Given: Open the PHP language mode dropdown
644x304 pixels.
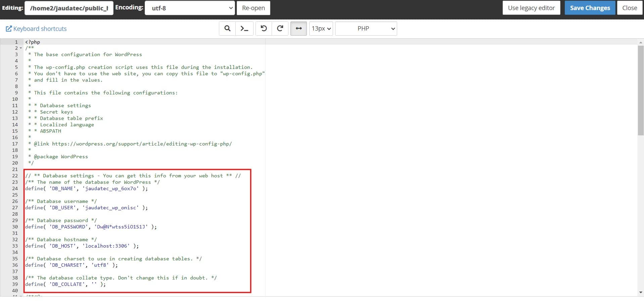Looking at the screenshot, I should pos(366,29).
